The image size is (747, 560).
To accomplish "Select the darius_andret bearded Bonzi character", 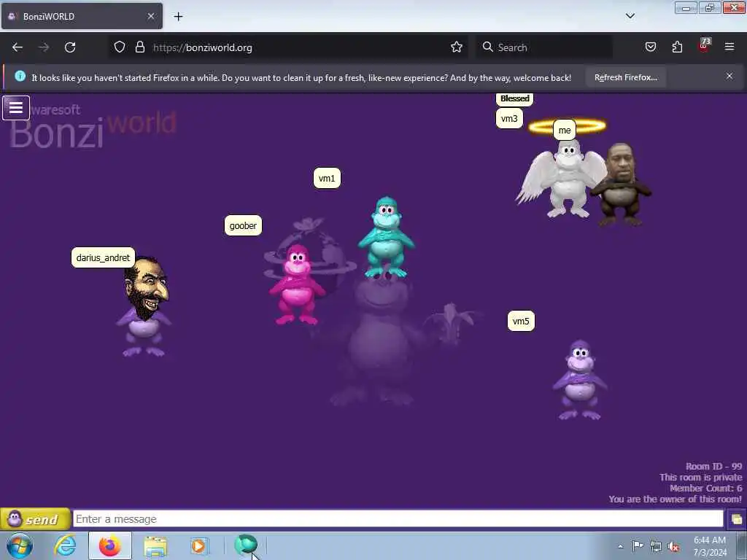I will tap(144, 307).
